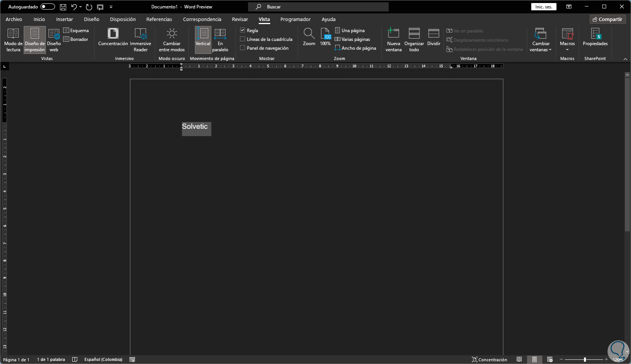Viewport: 631px width, 364px height.
Task: Fit zoom to Ancho de página
Action: tap(356, 48)
